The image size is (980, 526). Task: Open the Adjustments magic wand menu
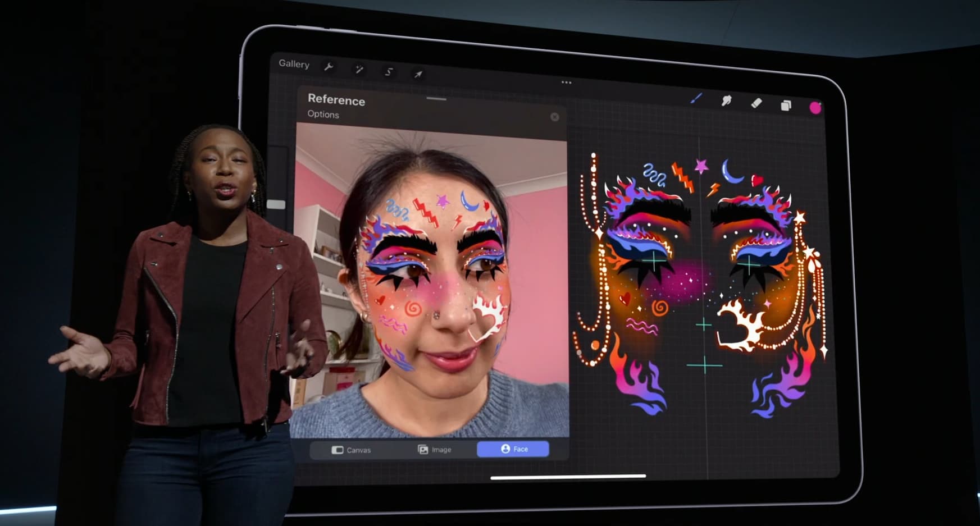click(359, 70)
